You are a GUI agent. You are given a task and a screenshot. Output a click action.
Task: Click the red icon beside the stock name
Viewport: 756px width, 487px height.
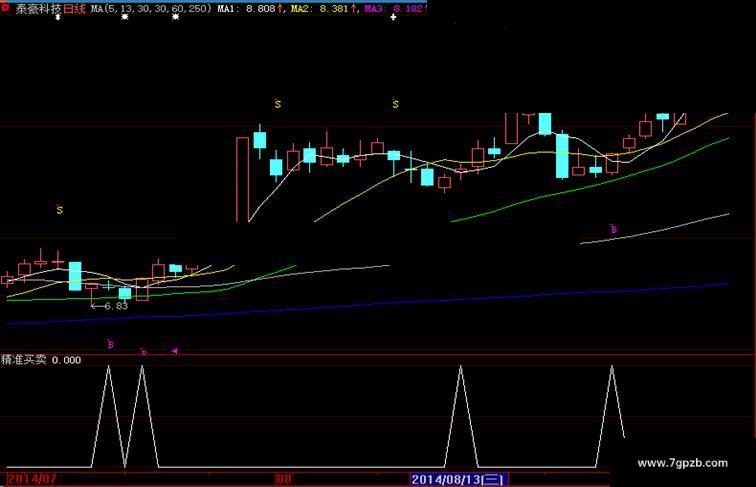coord(6,8)
